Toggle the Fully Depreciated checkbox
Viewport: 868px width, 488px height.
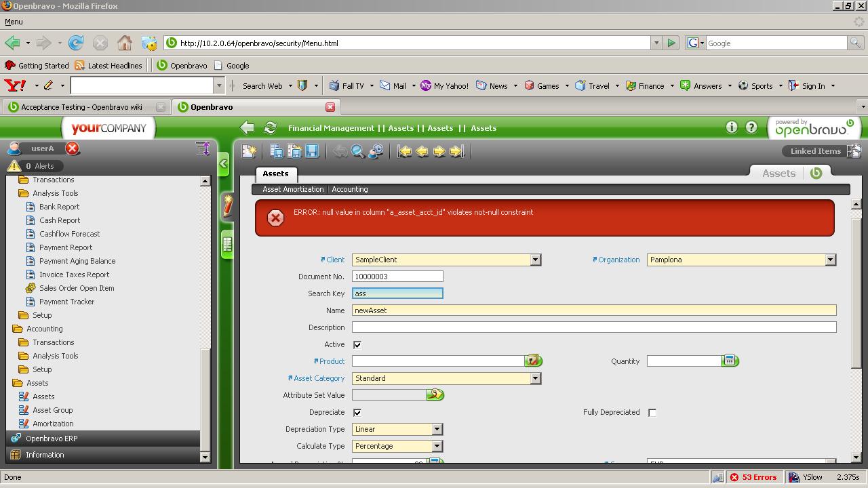click(x=652, y=412)
